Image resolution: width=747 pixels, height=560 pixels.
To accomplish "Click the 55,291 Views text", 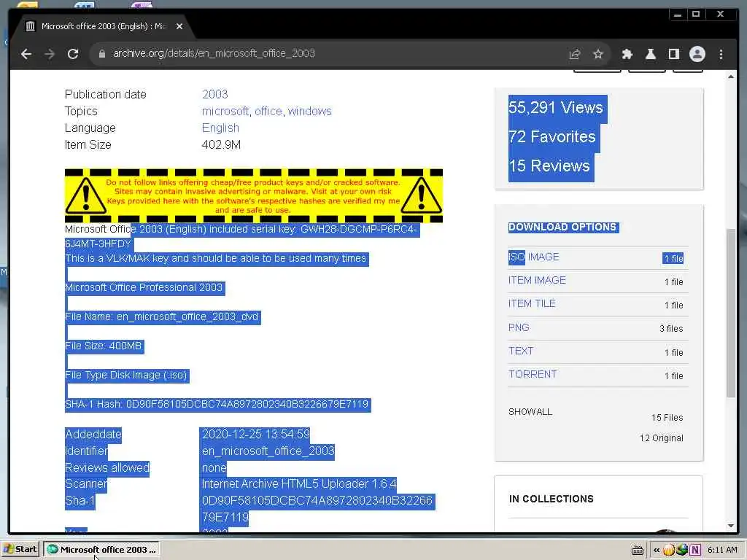I will (555, 108).
